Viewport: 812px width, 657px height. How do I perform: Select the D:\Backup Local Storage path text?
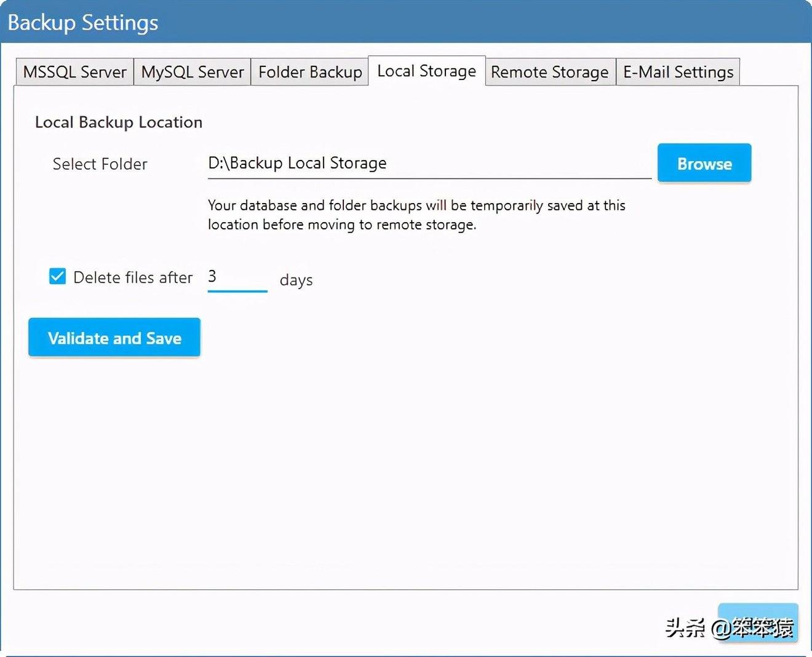click(x=297, y=162)
